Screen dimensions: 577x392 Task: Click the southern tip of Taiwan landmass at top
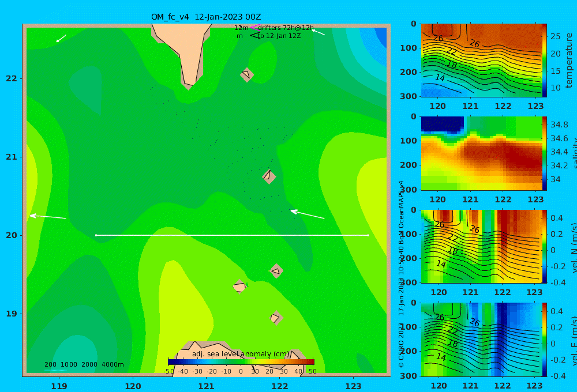(189, 84)
